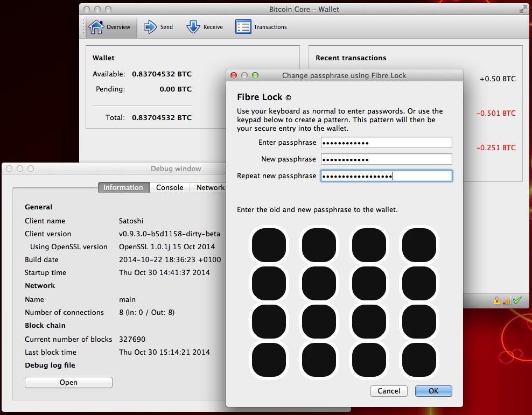This screenshot has height=415, width=532.
Task: Tap the fourth keypad pad in top row
Action: point(419,245)
